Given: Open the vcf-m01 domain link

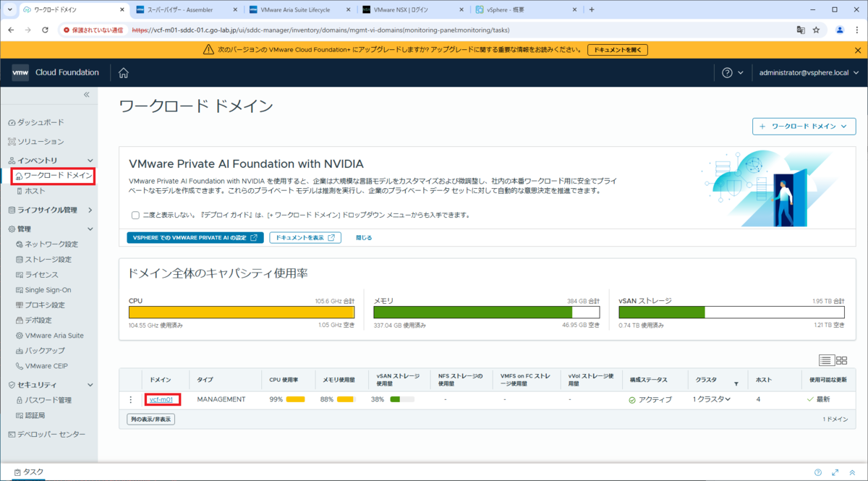Looking at the screenshot, I should pos(162,399).
